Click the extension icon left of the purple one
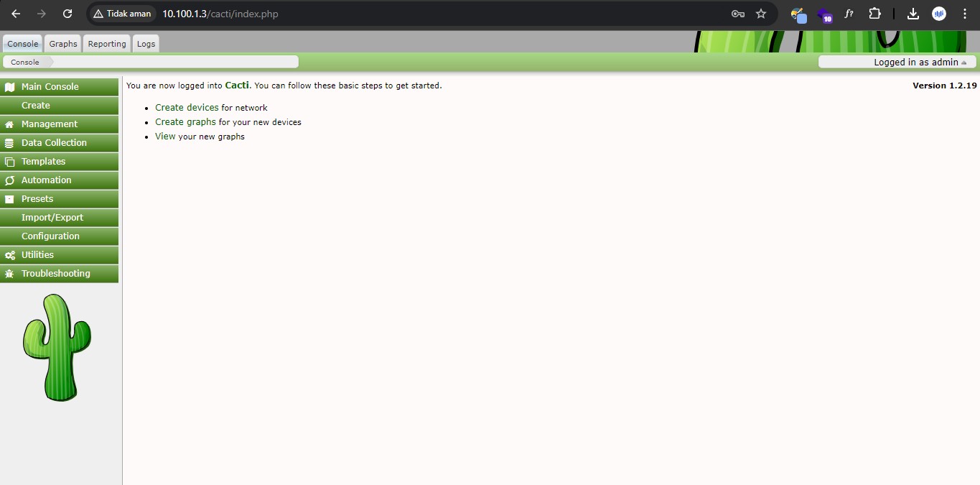Viewport: 980px width, 485px height. (798, 14)
